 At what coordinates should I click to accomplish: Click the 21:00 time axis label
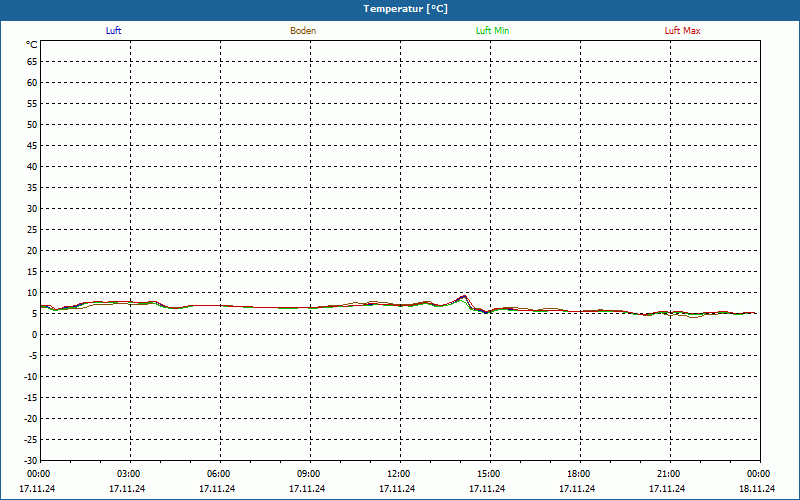click(x=668, y=474)
